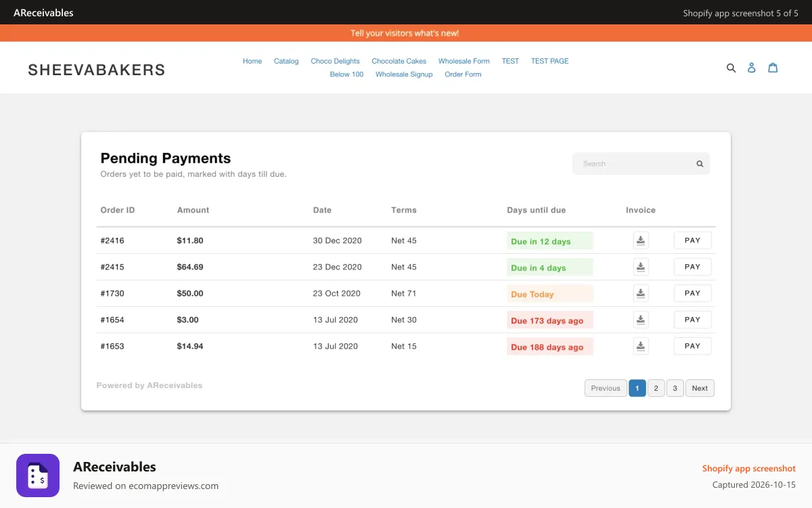Pay order #1730
Image resolution: width=812 pixels, height=508 pixels.
(x=692, y=293)
